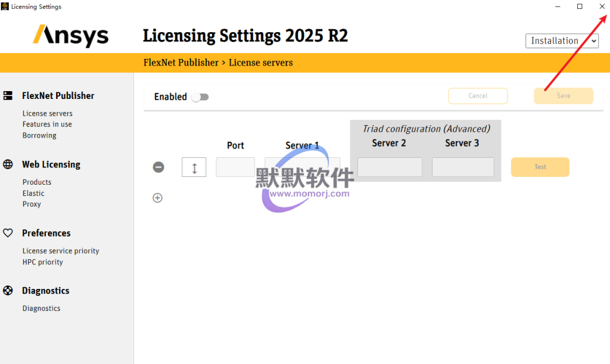Viewport: 610px width, 364px height.
Task: Open Features in use page
Action: pyautogui.click(x=47, y=124)
